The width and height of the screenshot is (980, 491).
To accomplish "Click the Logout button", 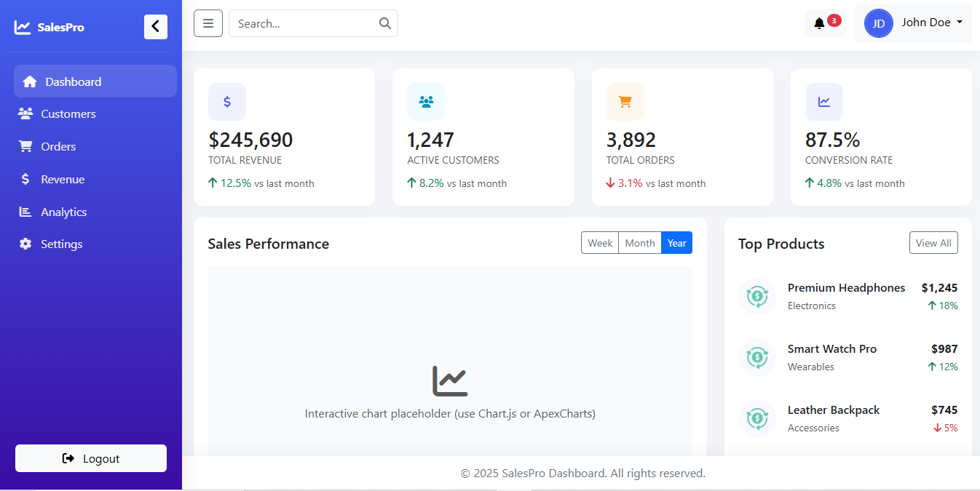I will [x=91, y=458].
